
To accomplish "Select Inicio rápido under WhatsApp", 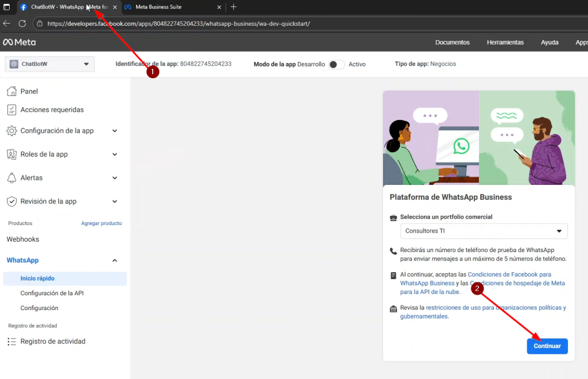I will point(65,279).
